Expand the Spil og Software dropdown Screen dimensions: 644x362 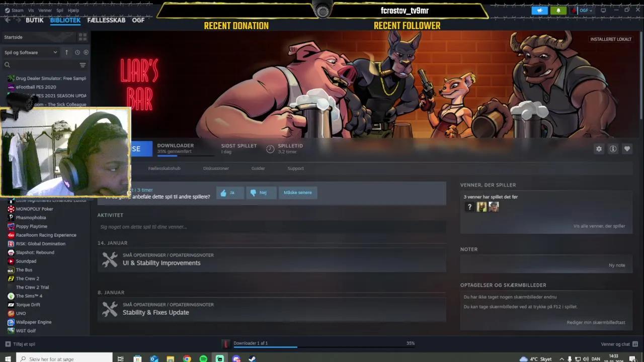click(x=31, y=52)
